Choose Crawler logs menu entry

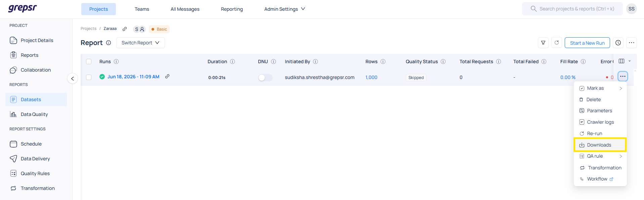tap(600, 122)
